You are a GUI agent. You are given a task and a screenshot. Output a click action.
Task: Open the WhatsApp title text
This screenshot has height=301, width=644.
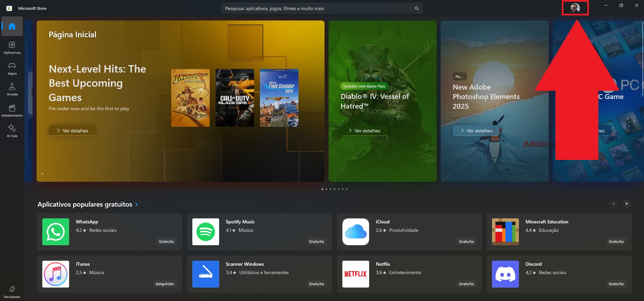pos(87,222)
